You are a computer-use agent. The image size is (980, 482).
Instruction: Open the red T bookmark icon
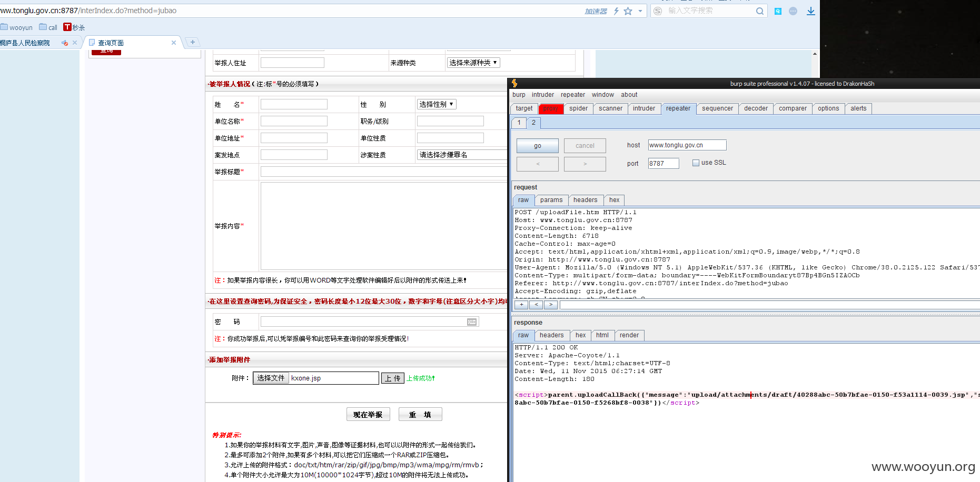point(67,27)
